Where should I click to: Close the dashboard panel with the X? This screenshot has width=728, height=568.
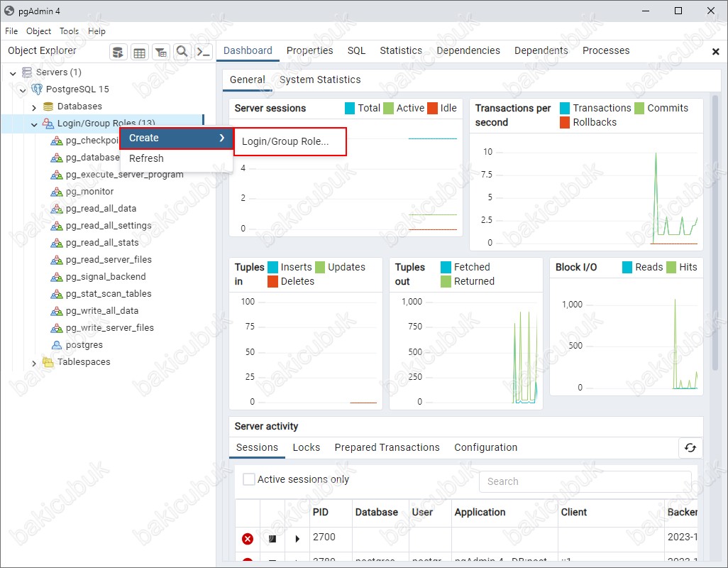[x=715, y=52]
